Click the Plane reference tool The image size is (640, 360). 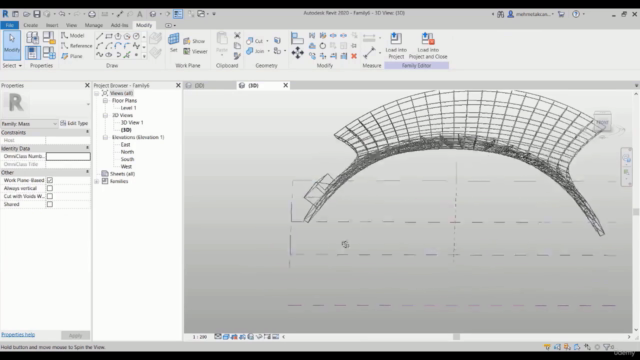coord(72,56)
